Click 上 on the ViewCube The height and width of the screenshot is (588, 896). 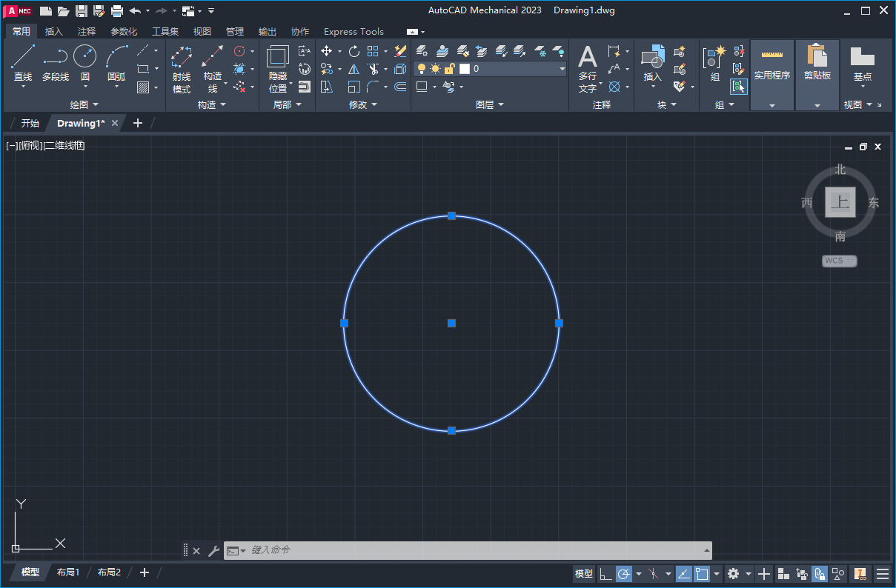pyautogui.click(x=840, y=201)
